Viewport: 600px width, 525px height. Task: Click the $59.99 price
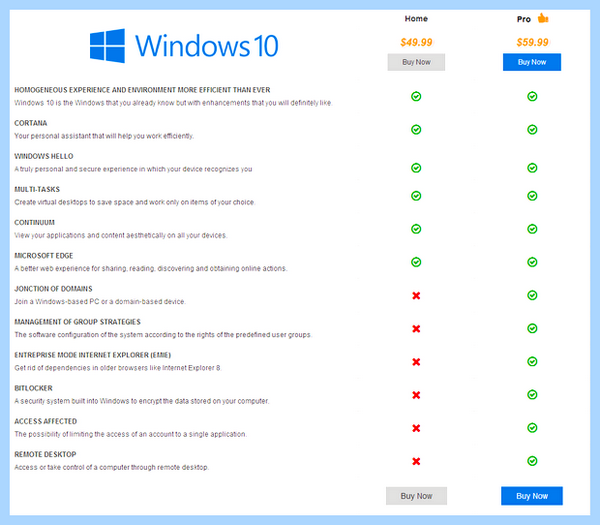[x=532, y=42]
